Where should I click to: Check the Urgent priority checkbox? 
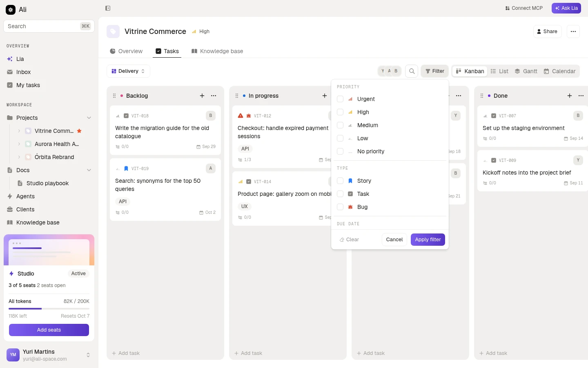[340, 99]
